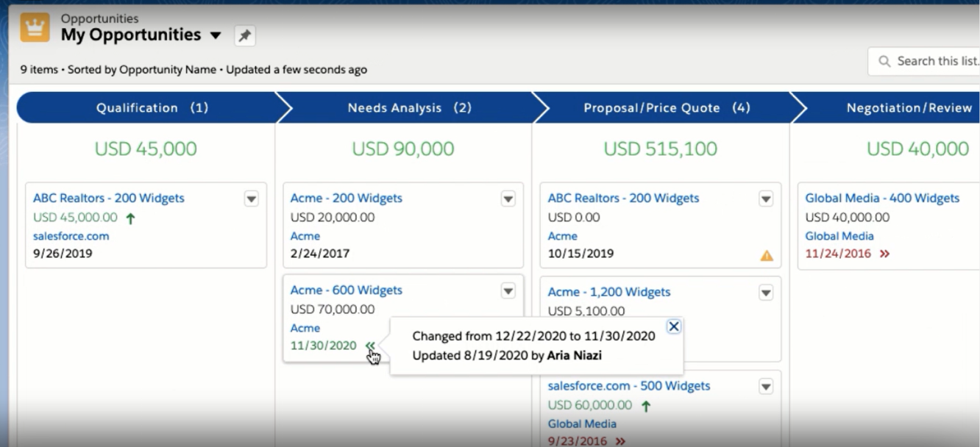Click the 9/26/2019 close date
The width and height of the screenshot is (980, 447).
click(63, 254)
